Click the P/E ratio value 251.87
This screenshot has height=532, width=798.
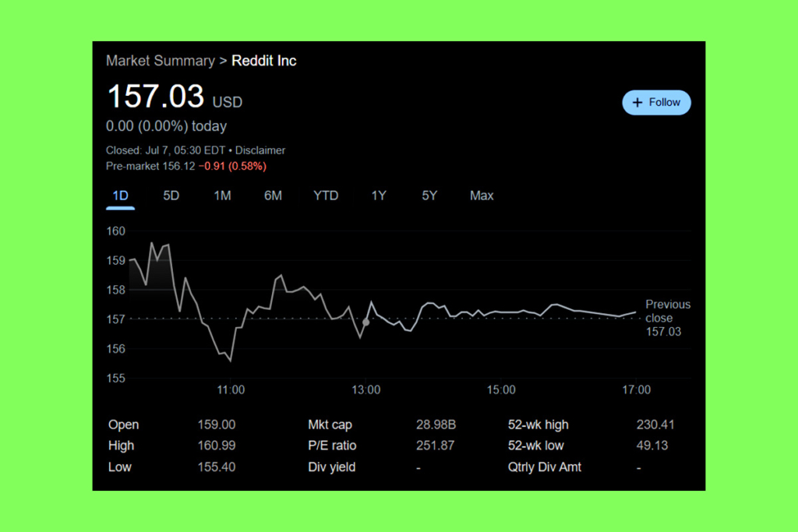(x=435, y=446)
